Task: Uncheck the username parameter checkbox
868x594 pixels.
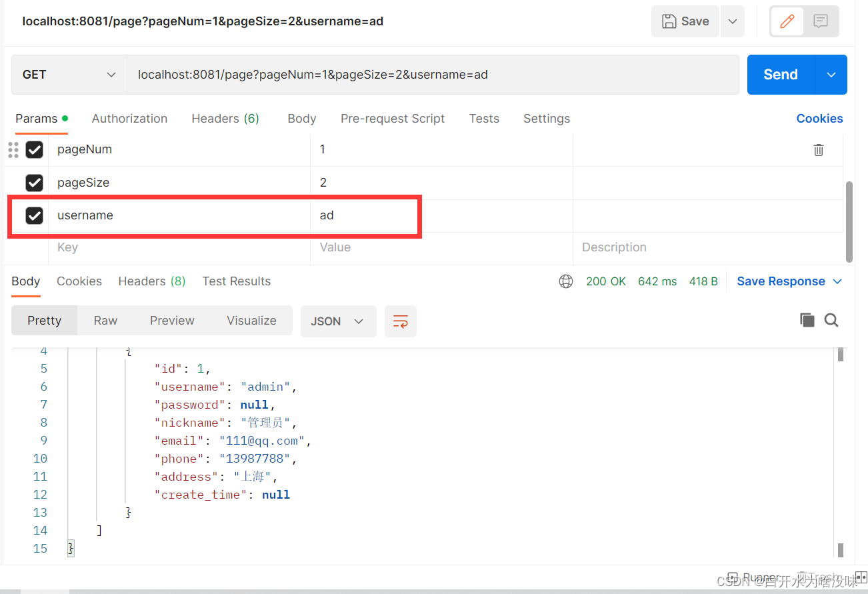Action: 35,215
